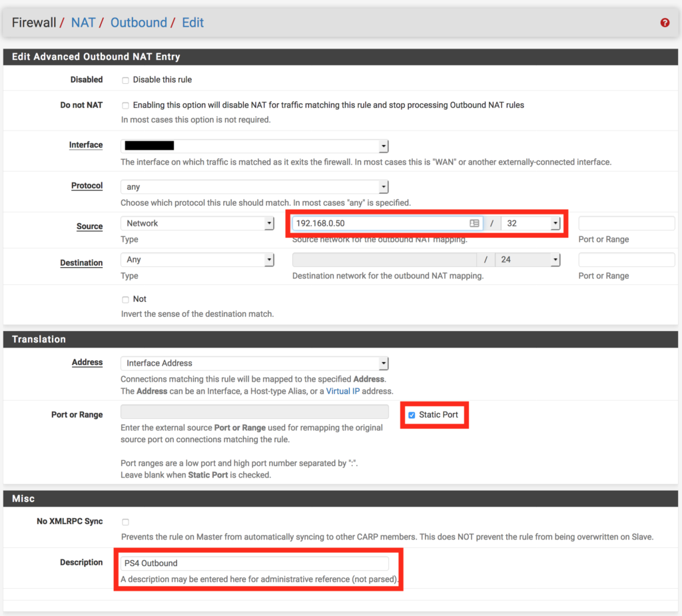Click the Edit Advanced Outbound NAT Entry heading
The image size is (682, 616).
tap(96, 57)
